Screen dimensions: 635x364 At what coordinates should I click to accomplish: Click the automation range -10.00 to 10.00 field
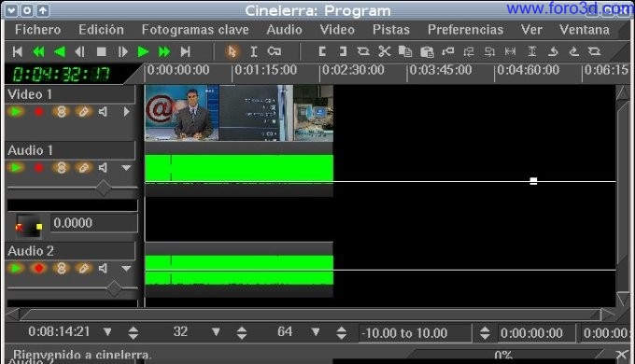pyautogui.click(x=416, y=333)
